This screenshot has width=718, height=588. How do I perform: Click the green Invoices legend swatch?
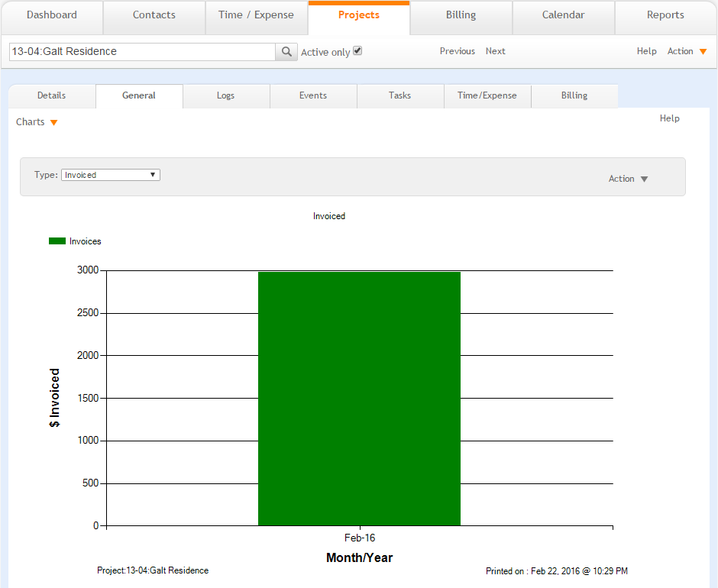[x=57, y=241]
